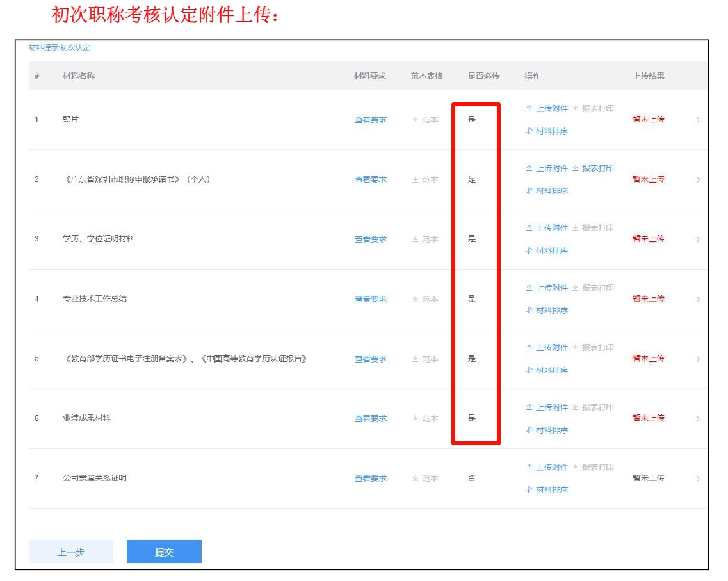Screen dimensions: 728x581
Task: Click 材料排序 in 业绩成果材料 row
Action: [x=547, y=430]
